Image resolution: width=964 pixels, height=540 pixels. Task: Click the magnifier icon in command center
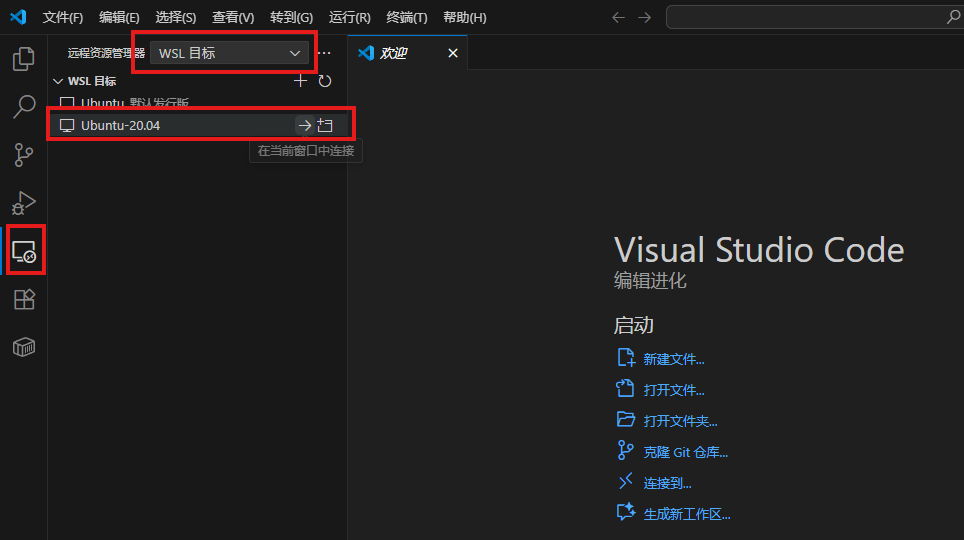pyautogui.click(x=953, y=17)
